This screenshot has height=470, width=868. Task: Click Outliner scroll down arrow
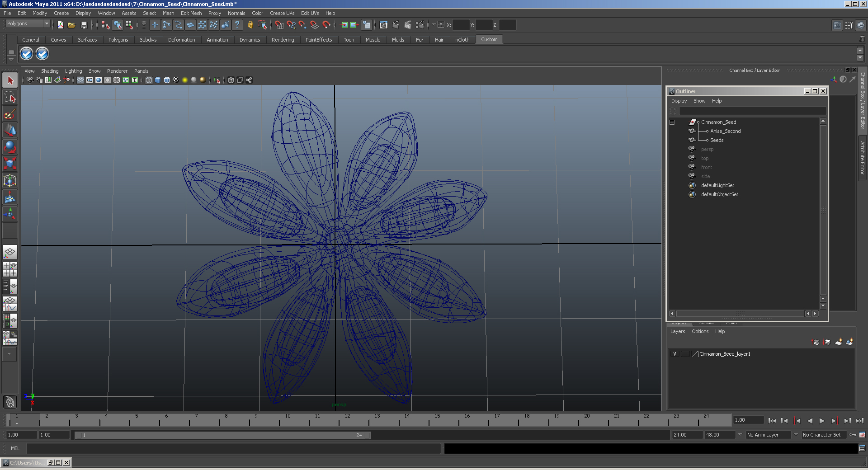coord(823,306)
